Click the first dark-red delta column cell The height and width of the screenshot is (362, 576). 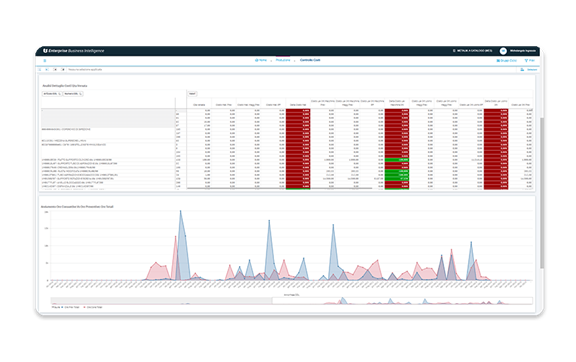[298, 110]
